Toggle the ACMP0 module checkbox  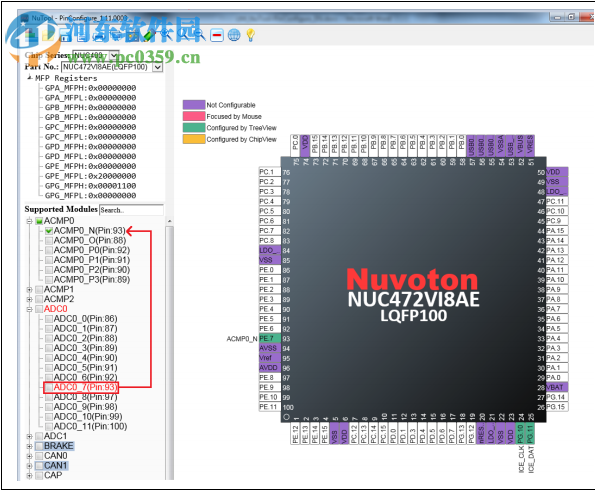pos(39,221)
